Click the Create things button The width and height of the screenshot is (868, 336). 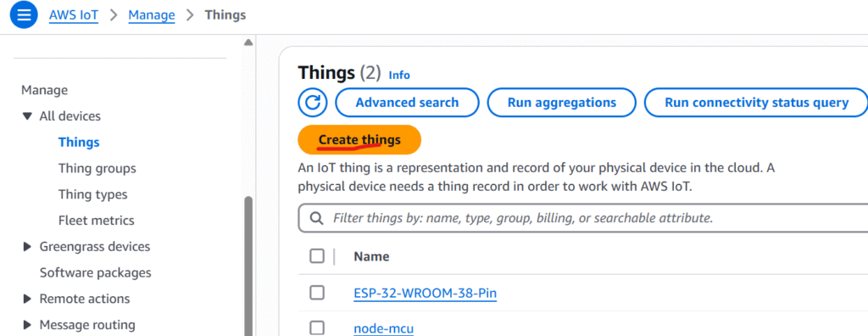(359, 140)
